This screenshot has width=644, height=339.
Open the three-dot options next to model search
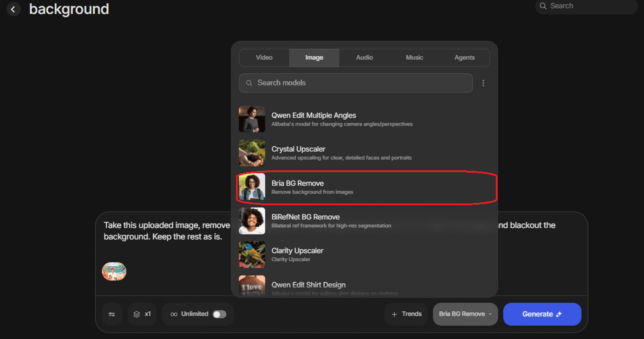[x=483, y=83]
